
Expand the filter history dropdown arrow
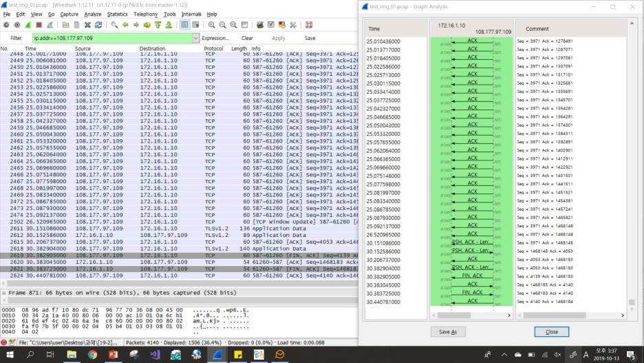[196, 39]
